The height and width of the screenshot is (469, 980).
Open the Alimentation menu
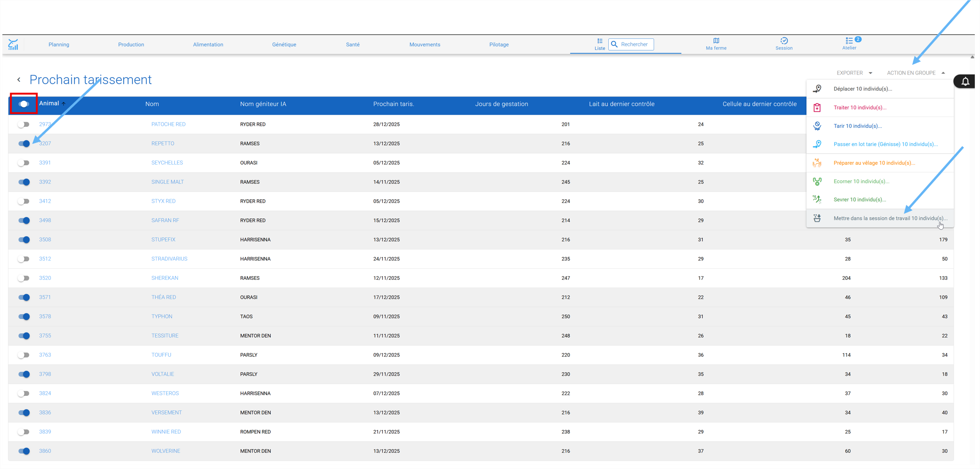(x=208, y=44)
